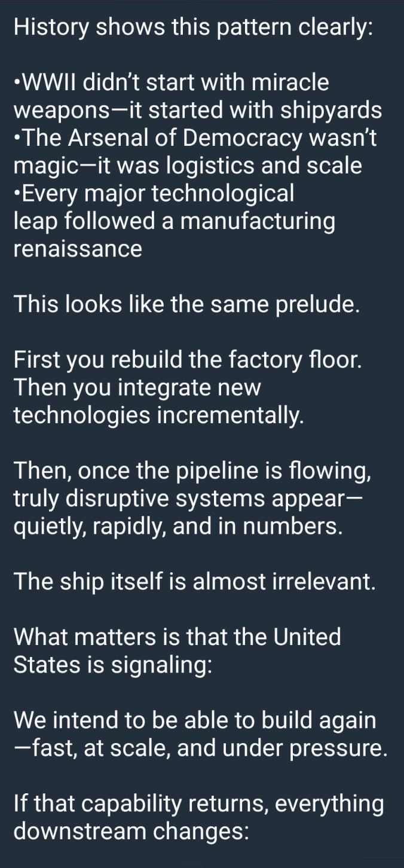
Task: Tap the "Every major technological" bullet line
Action: pyautogui.click(x=154, y=193)
